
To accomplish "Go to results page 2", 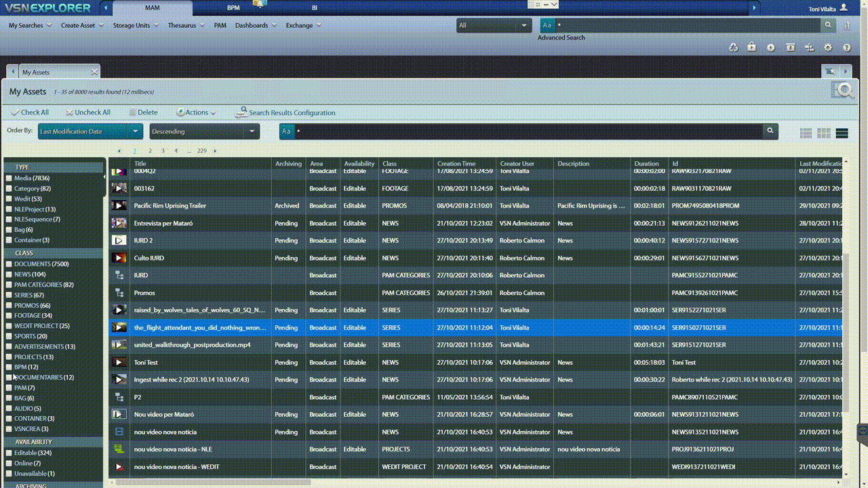I will click(x=150, y=150).
